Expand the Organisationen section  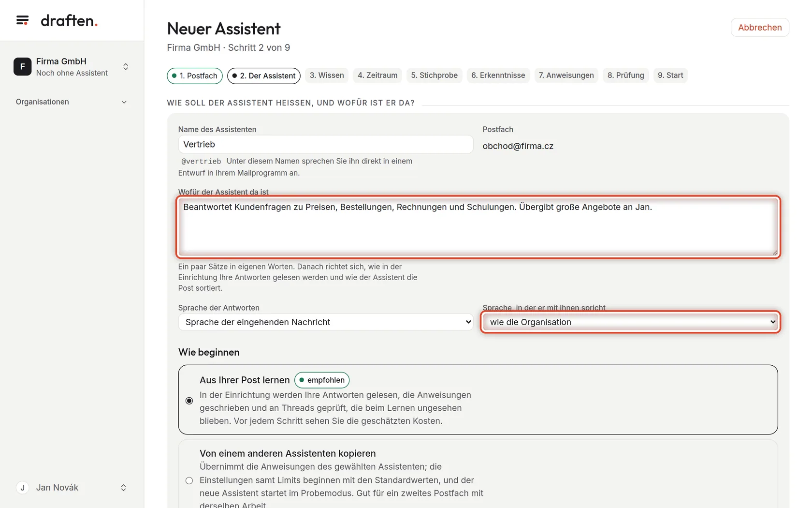coord(72,102)
